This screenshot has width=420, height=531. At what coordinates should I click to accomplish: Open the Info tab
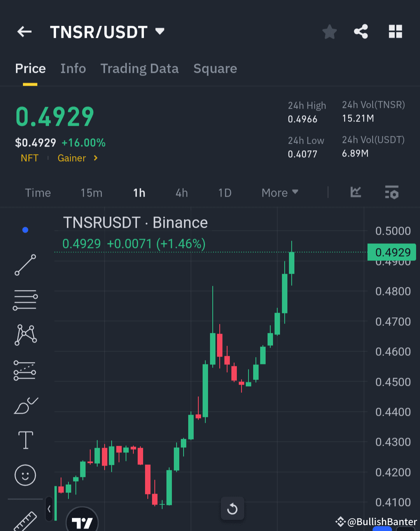pos(73,69)
